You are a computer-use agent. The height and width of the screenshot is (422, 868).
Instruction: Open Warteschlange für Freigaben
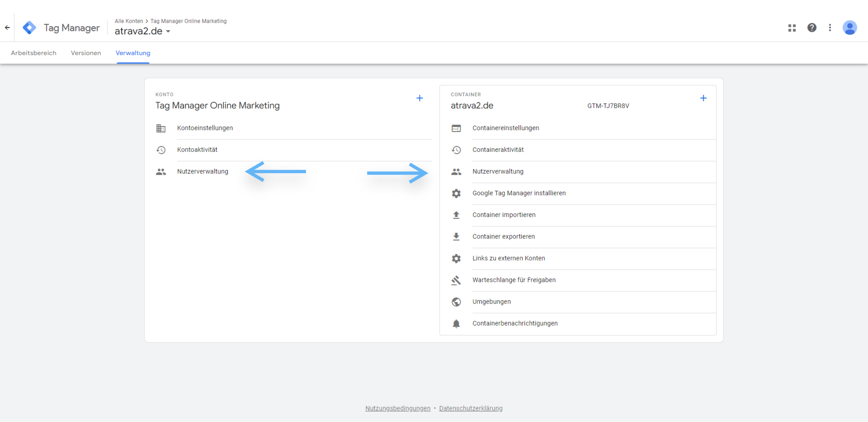coord(514,280)
